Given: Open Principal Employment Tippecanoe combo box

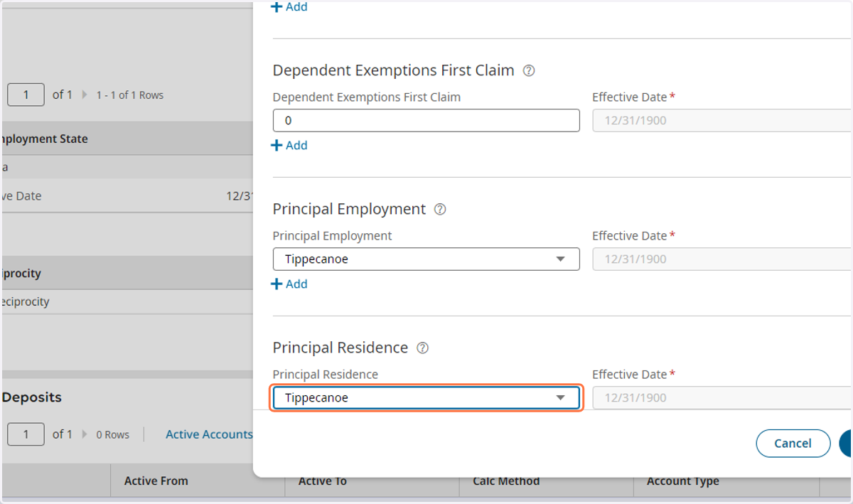Looking at the screenshot, I should [426, 259].
